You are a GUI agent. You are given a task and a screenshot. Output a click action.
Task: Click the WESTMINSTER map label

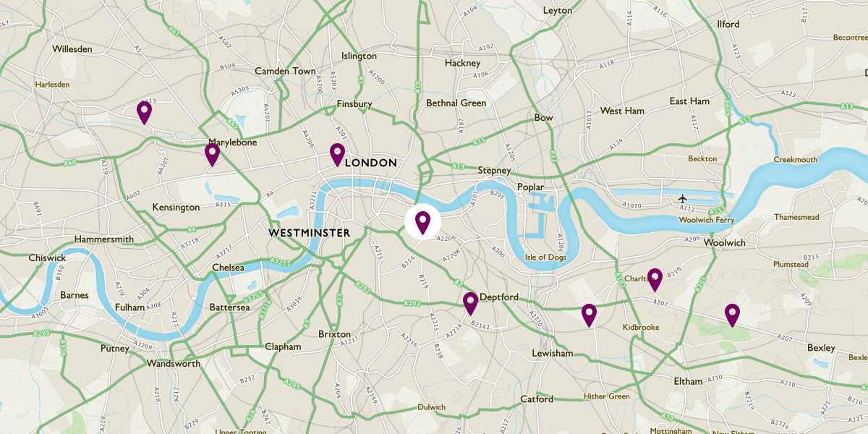coord(309,233)
